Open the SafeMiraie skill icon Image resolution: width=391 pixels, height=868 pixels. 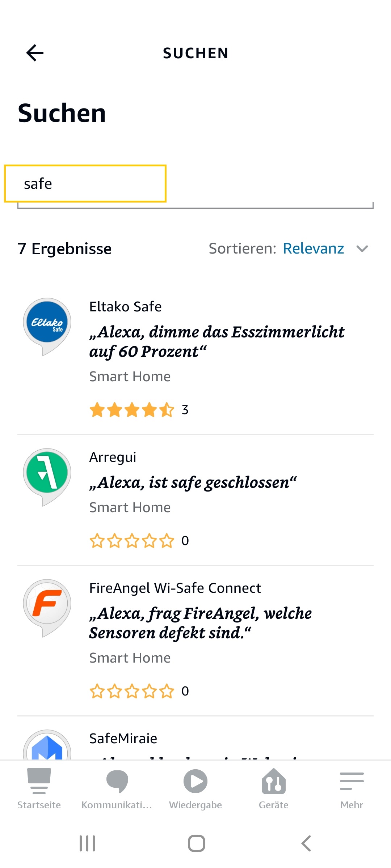[x=47, y=747]
